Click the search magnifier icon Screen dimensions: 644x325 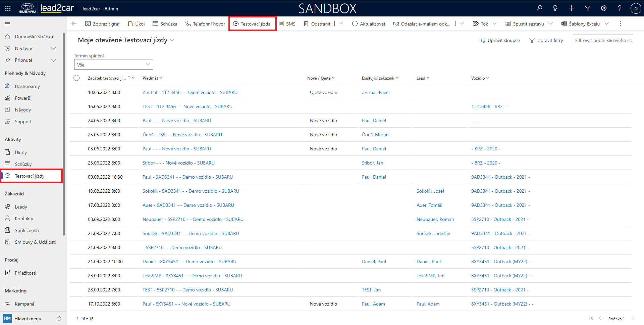click(x=539, y=8)
